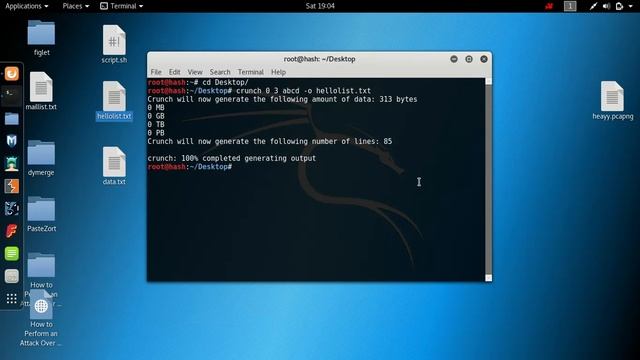The image size is (640, 360).
Task: Launch the orange browser icon in the dock
Action: pyautogui.click(x=11, y=74)
